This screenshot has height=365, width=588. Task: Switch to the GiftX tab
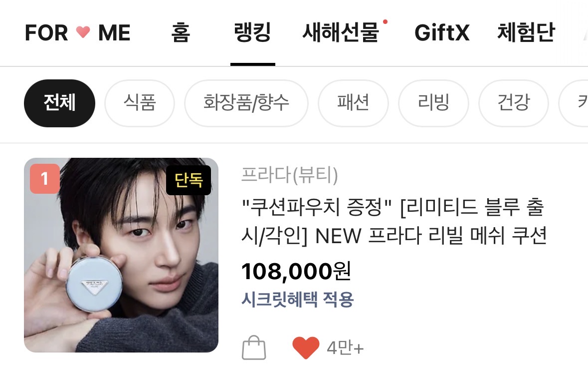442,32
